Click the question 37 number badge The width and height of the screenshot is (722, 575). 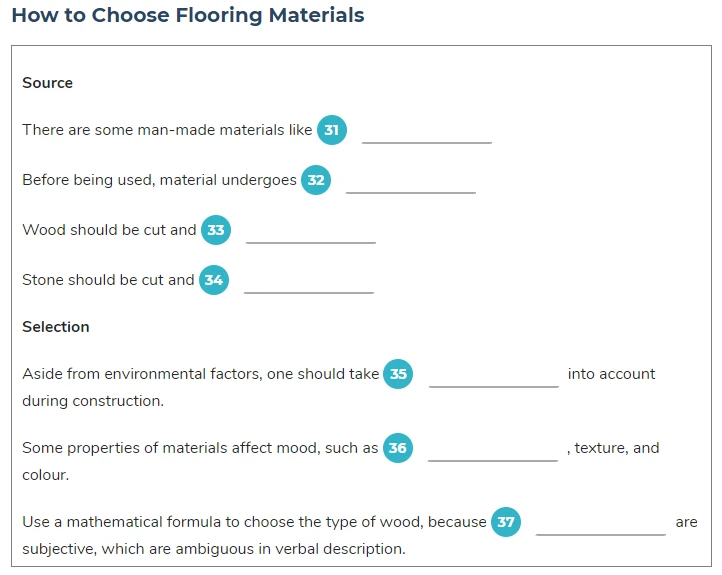click(x=506, y=522)
